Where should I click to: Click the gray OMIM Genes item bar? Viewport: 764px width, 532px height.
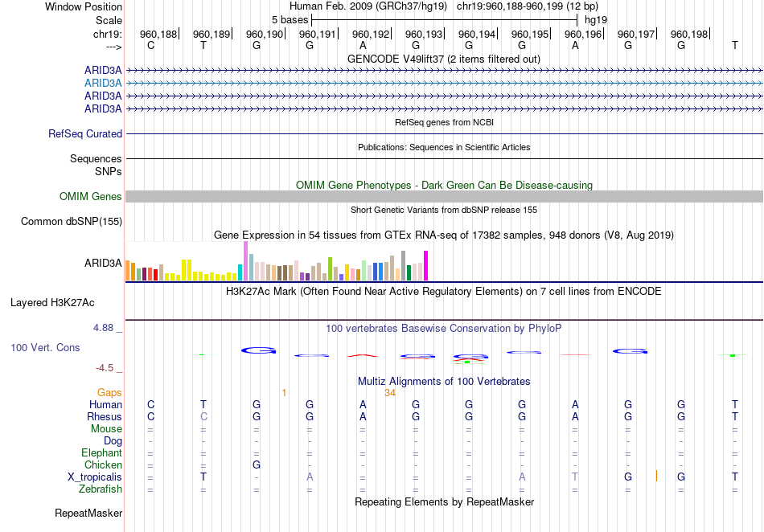(444, 197)
